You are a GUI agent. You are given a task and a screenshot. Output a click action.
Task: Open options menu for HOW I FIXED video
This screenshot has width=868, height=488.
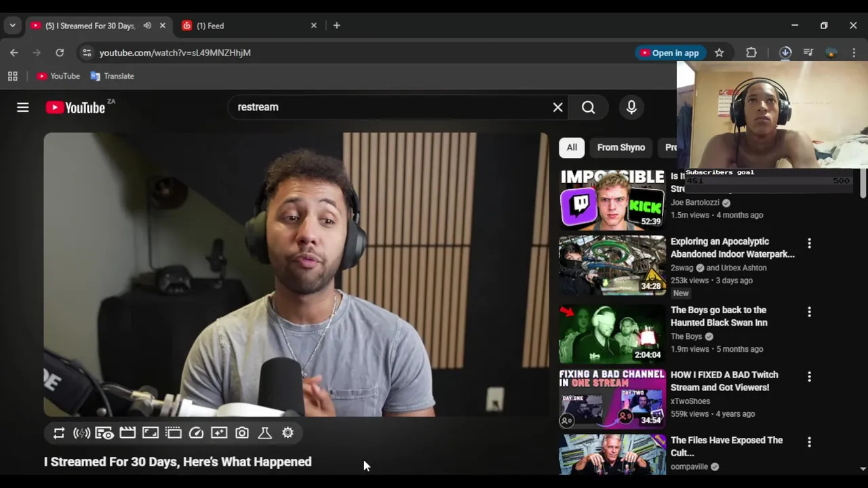pos(809,377)
